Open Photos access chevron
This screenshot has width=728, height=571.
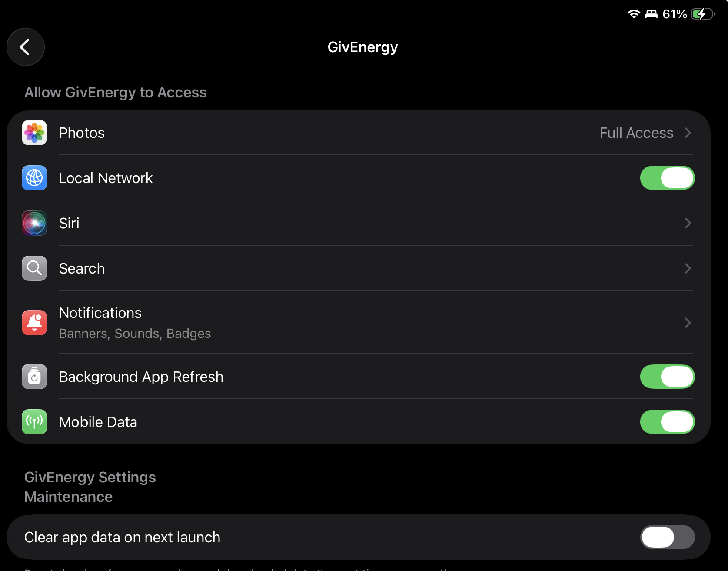pos(688,133)
